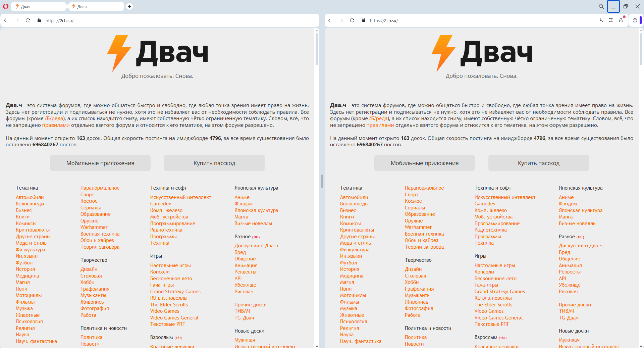Open the profile account icon
This screenshot has width=644, height=348.
621,20
